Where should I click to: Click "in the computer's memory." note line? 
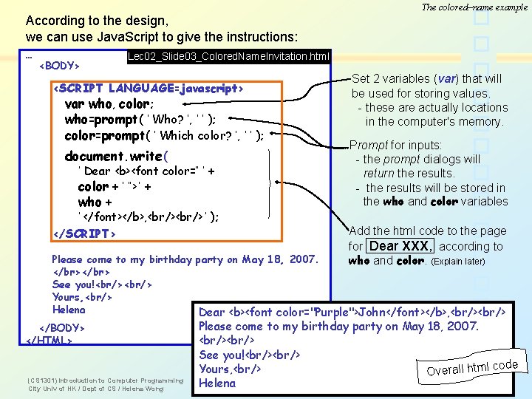click(434, 121)
